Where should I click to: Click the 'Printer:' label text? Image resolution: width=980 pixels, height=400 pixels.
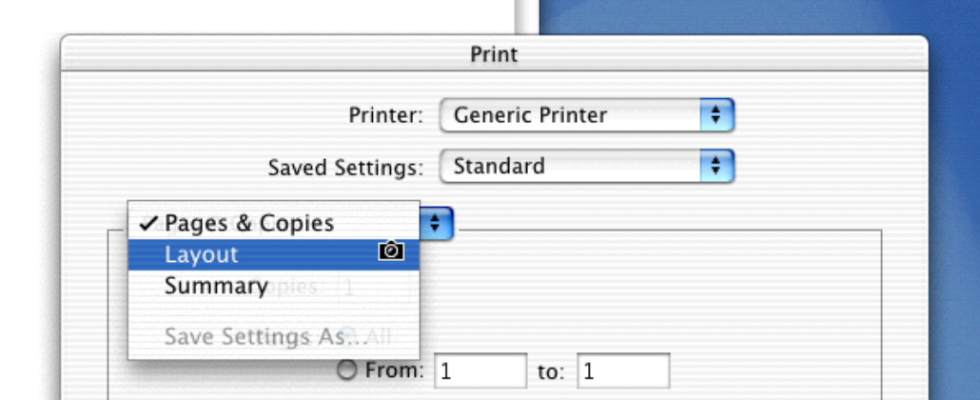click(x=385, y=116)
